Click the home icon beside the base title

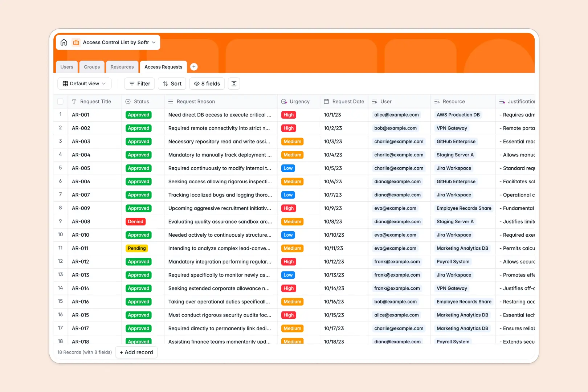coord(64,42)
